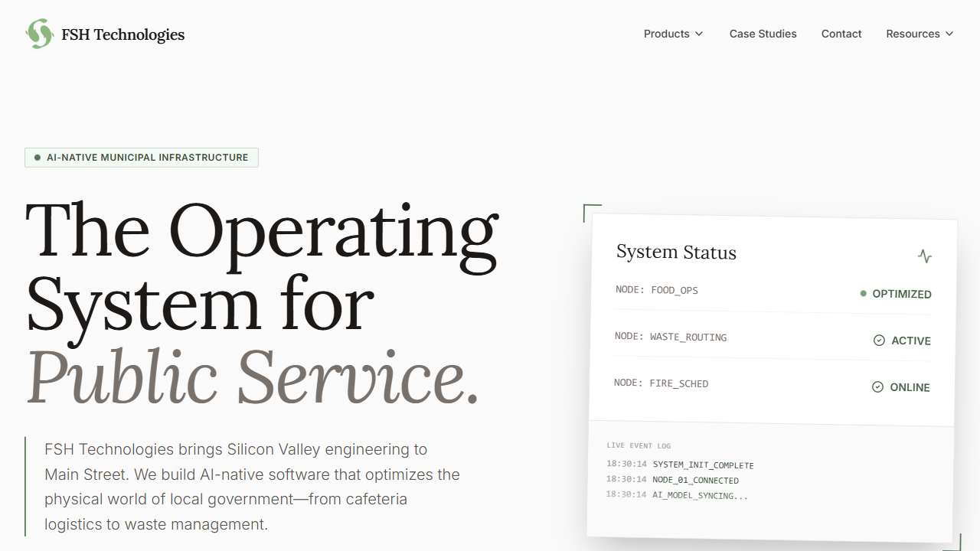
Task: Expand the Products chevron arrow
Action: (698, 34)
